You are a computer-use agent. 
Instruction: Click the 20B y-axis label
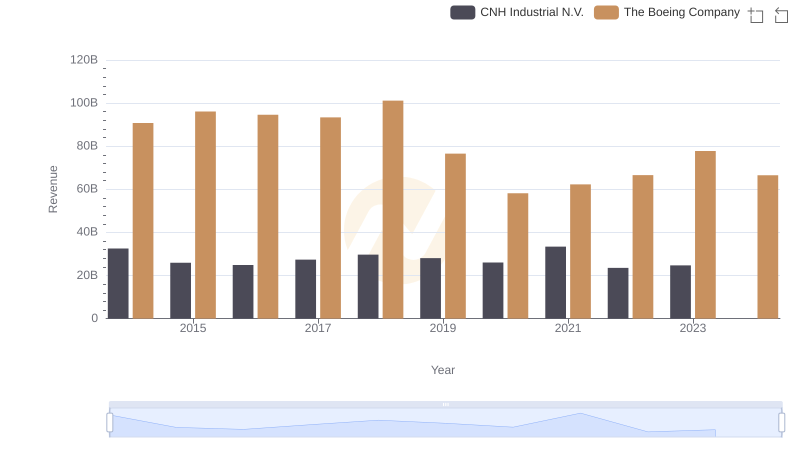87,275
